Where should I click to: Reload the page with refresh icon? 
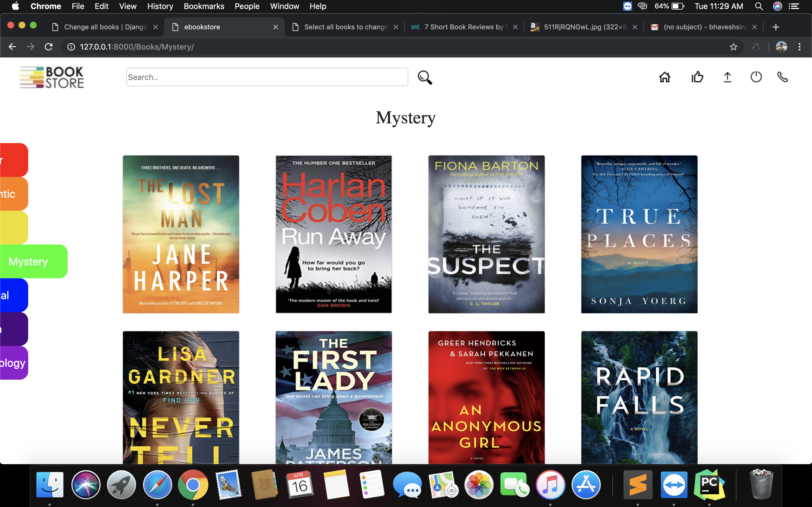(49, 47)
